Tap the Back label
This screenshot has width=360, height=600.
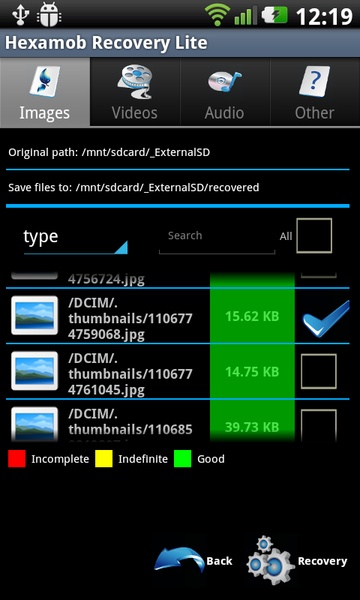pyautogui.click(x=219, y=561)
